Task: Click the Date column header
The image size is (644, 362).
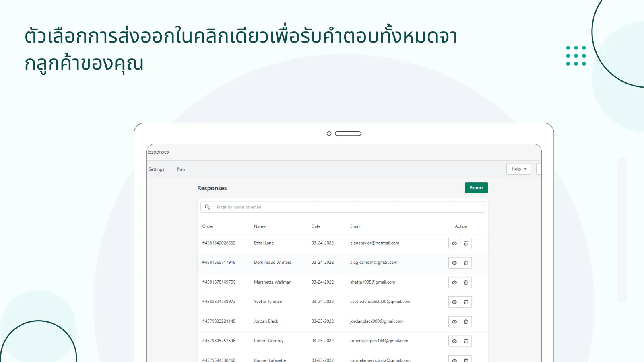Action: [316, 226]
